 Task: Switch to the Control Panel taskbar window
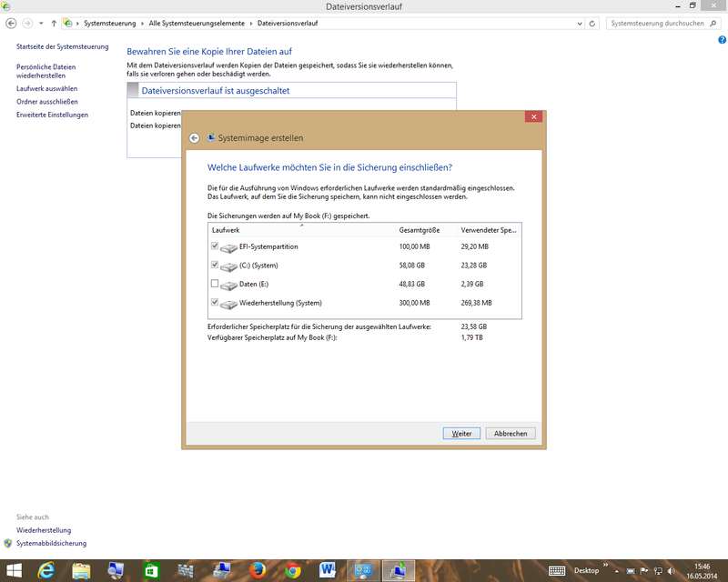363,571
